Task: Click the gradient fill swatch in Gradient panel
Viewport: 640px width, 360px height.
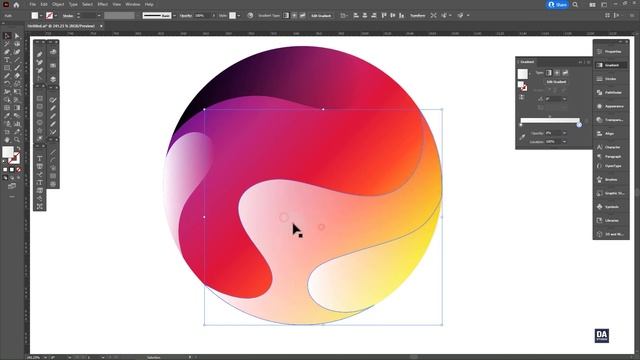Action: 523,73
